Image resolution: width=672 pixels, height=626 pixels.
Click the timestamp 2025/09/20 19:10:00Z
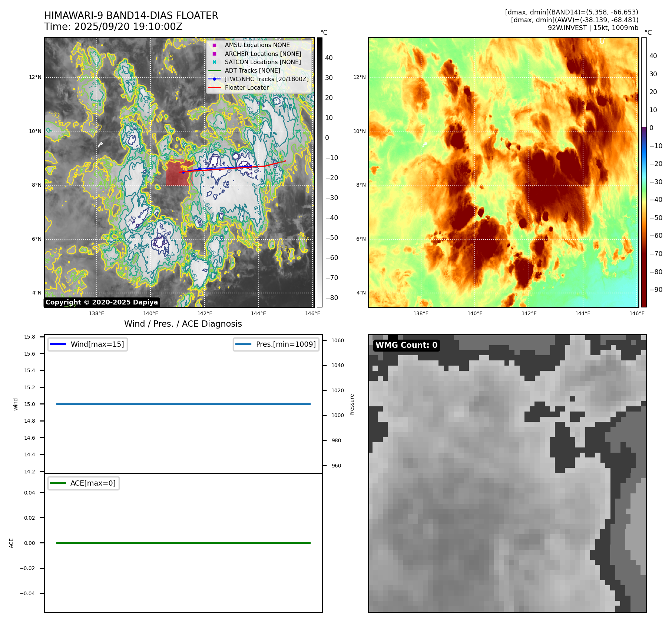pyautogui.click(x=128, y=27)
